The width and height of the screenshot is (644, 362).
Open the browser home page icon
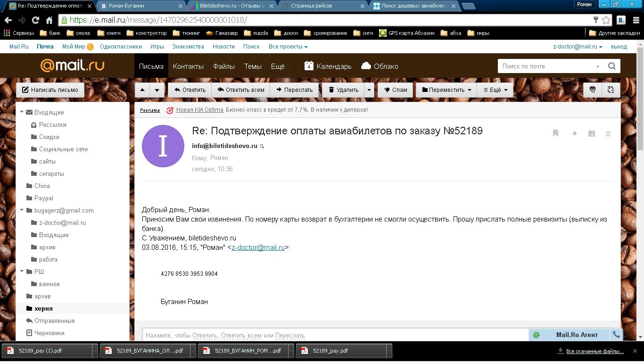pyautogui.click(x=49, y=20)
